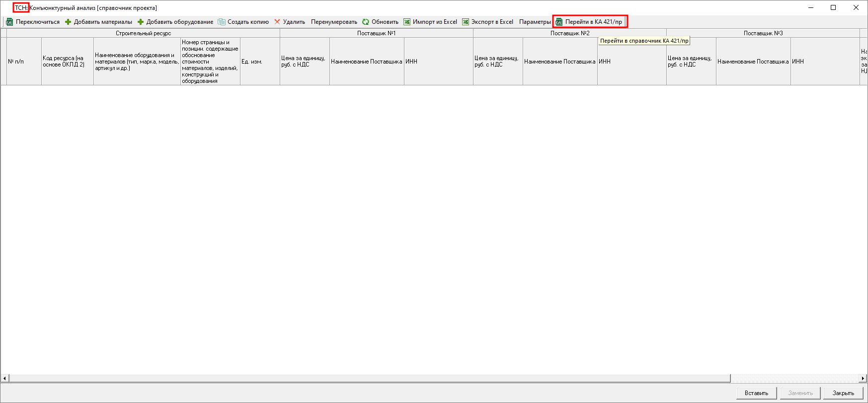
Task: Open Импорт из Excel
Action: tap(430, 22)
